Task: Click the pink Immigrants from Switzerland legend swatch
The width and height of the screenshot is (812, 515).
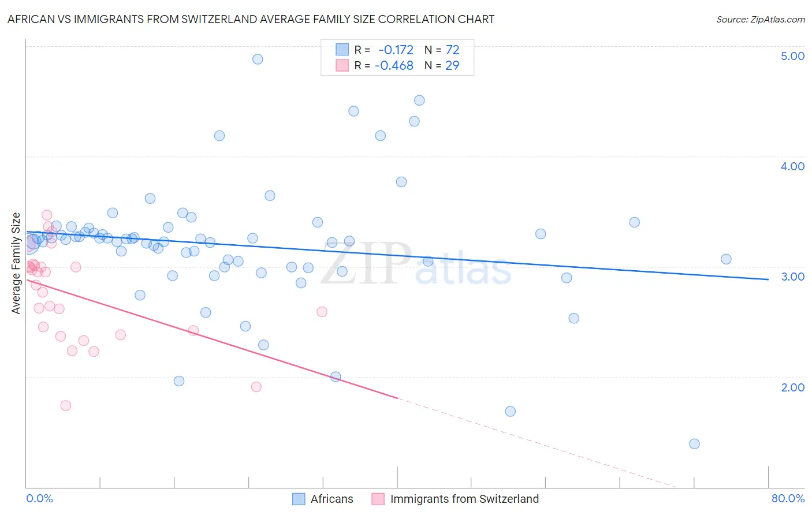Action: [x=378, y=499]
